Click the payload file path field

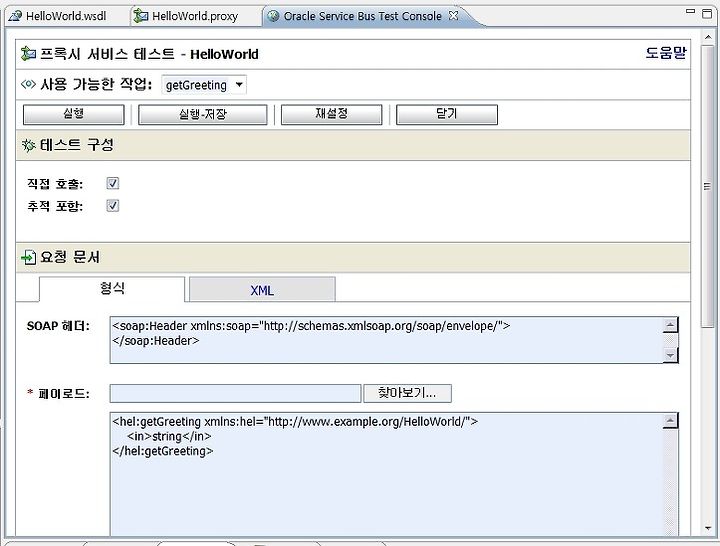coord(235,394)
